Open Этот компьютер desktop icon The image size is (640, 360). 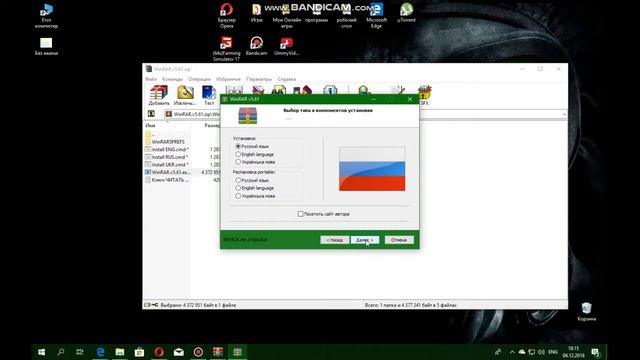(46, 16)
